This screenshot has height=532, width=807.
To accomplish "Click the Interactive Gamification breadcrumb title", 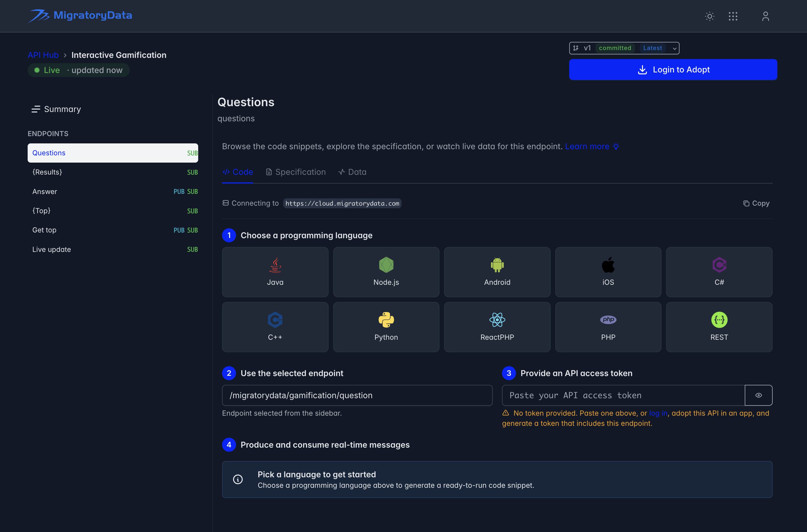I will pos(119,55).
